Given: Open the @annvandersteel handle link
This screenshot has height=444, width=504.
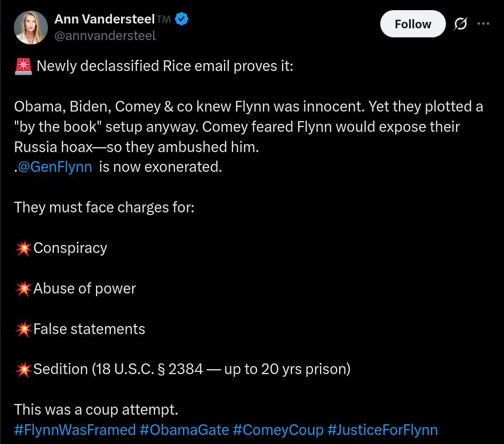Looking at the screenshot, I should tap(105, 36).
